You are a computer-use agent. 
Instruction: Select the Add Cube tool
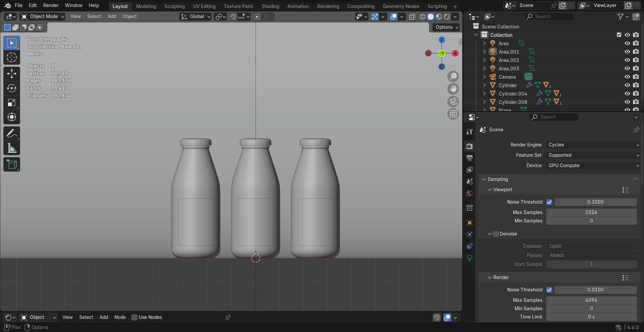point(12,164)
